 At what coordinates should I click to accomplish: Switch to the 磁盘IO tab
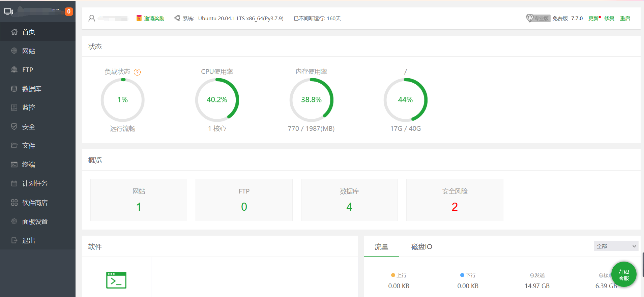point(422,247)
